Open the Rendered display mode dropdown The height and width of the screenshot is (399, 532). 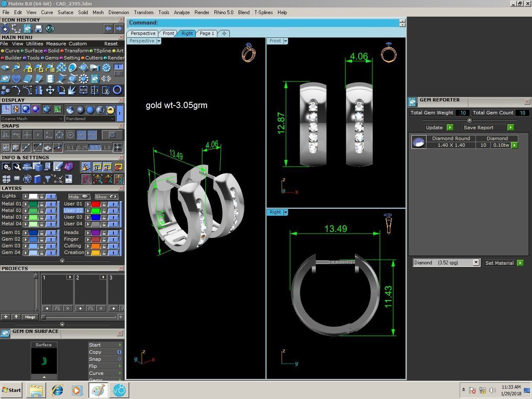coord(90,118)
